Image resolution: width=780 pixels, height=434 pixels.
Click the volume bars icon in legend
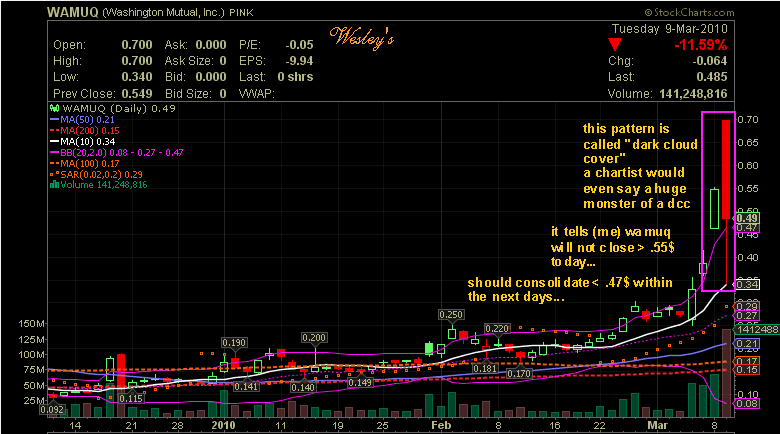pos(54,185)
